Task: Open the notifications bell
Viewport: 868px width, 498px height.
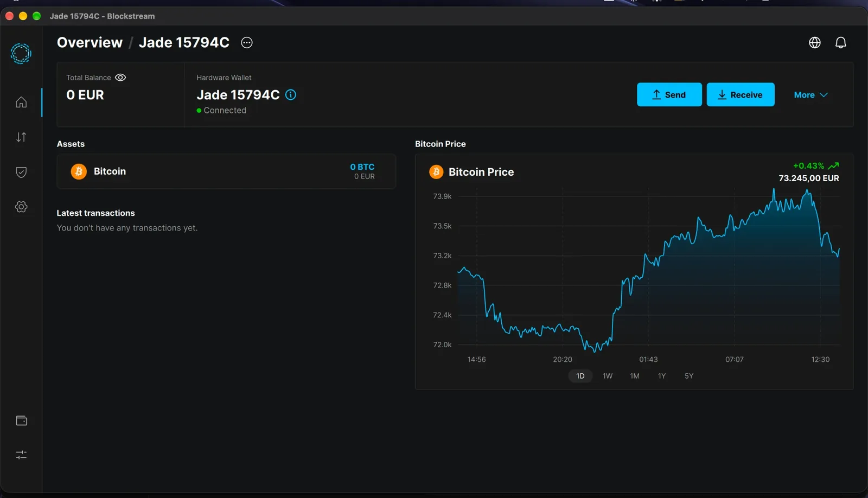Action: click(841, 43)
